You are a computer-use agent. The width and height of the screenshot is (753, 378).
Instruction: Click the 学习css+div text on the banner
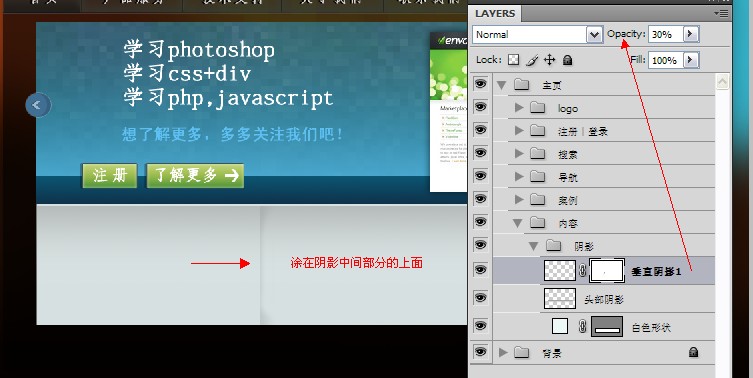point(187,73)
